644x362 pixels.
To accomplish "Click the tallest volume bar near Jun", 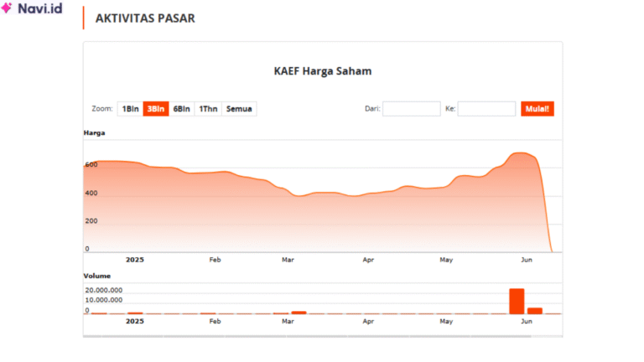I will [x=517, y=302].
